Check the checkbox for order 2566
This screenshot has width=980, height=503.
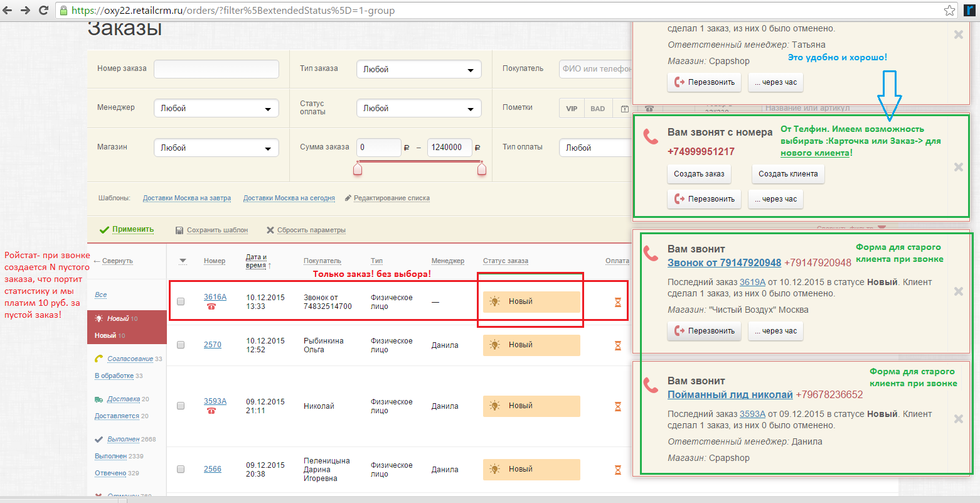[181, 469]
